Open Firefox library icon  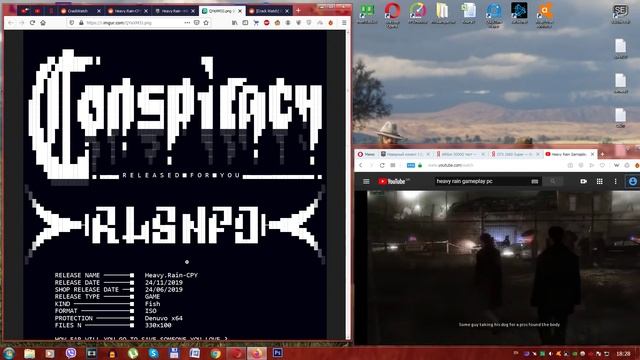[235, 23]
